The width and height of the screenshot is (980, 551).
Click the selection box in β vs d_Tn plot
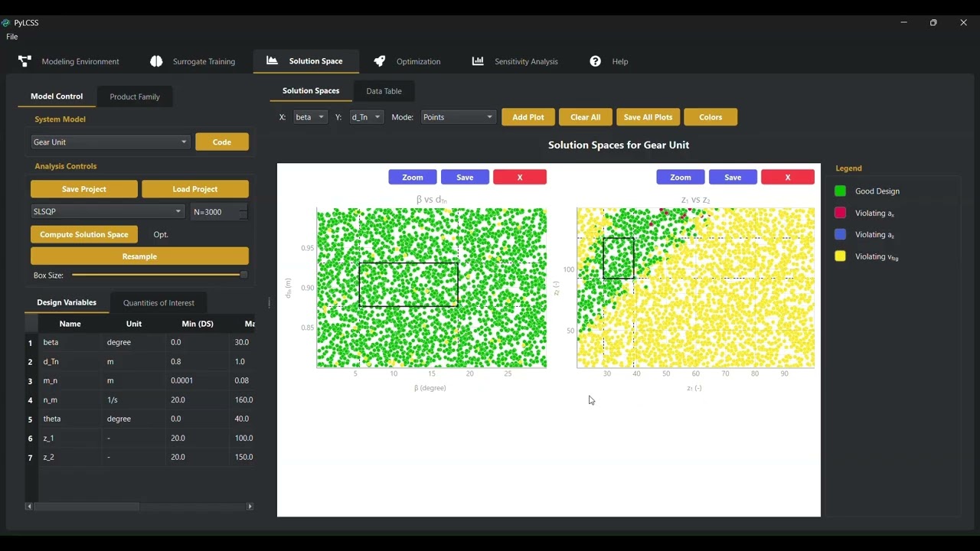point(409,285)
